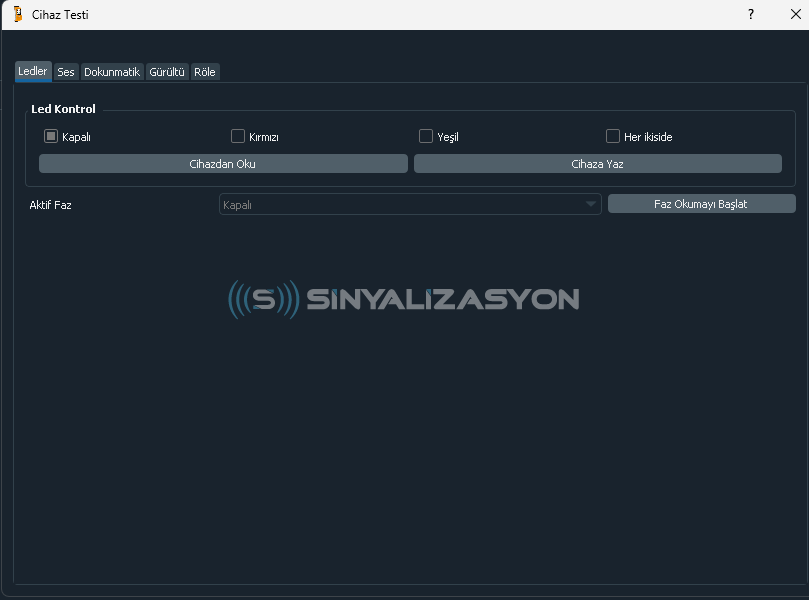Switch to the Ledler tab

pos(33,71)
